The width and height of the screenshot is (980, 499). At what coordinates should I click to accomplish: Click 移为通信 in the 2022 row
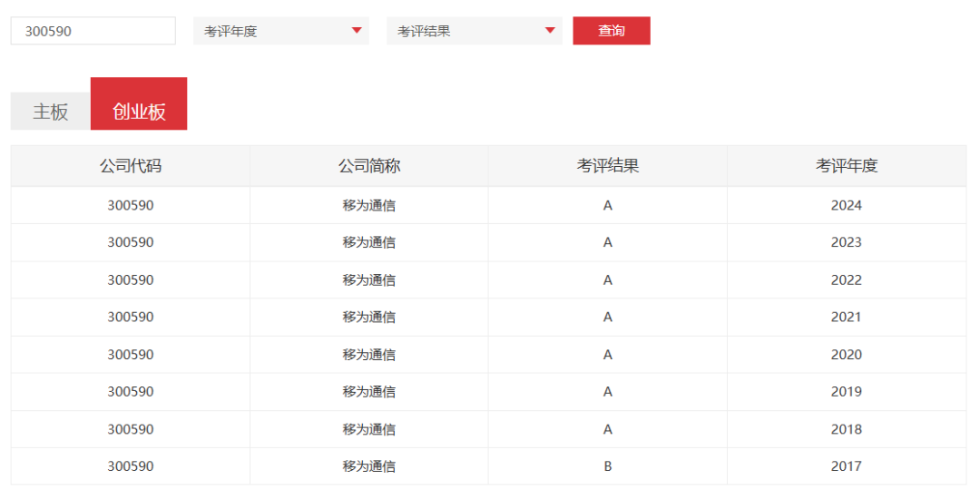tap(368, 279)
